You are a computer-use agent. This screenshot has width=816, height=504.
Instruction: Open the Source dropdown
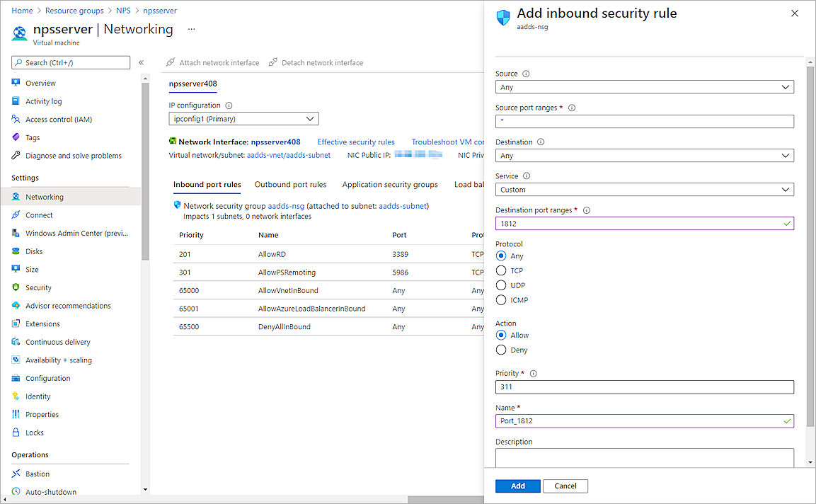click(644, 87)
